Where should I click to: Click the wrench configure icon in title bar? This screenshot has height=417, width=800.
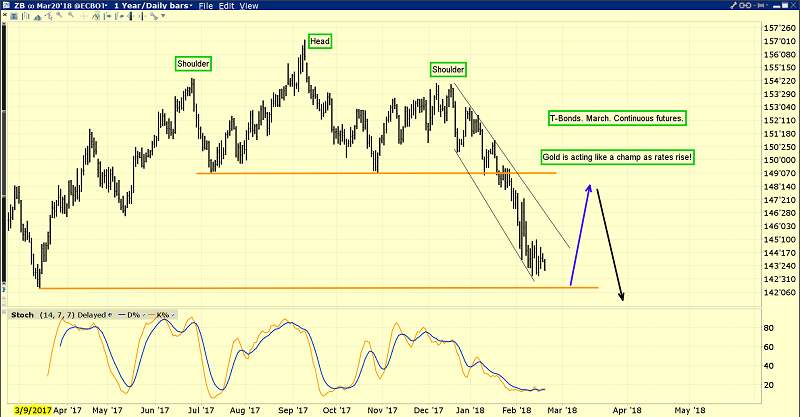(734, 5)
